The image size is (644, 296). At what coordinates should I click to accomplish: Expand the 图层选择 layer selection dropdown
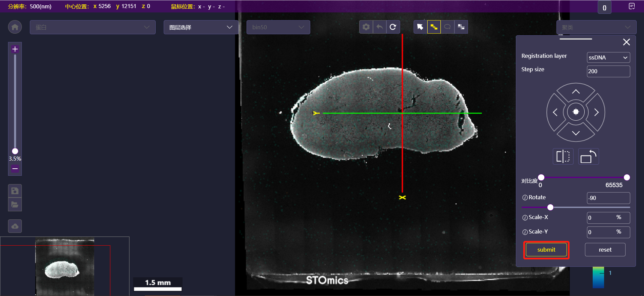201,27
